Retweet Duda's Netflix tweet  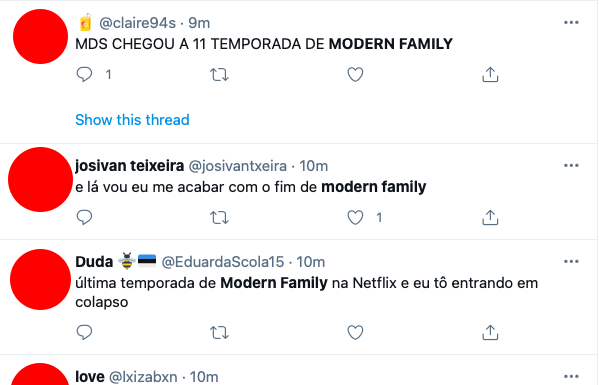click(219, 333)
